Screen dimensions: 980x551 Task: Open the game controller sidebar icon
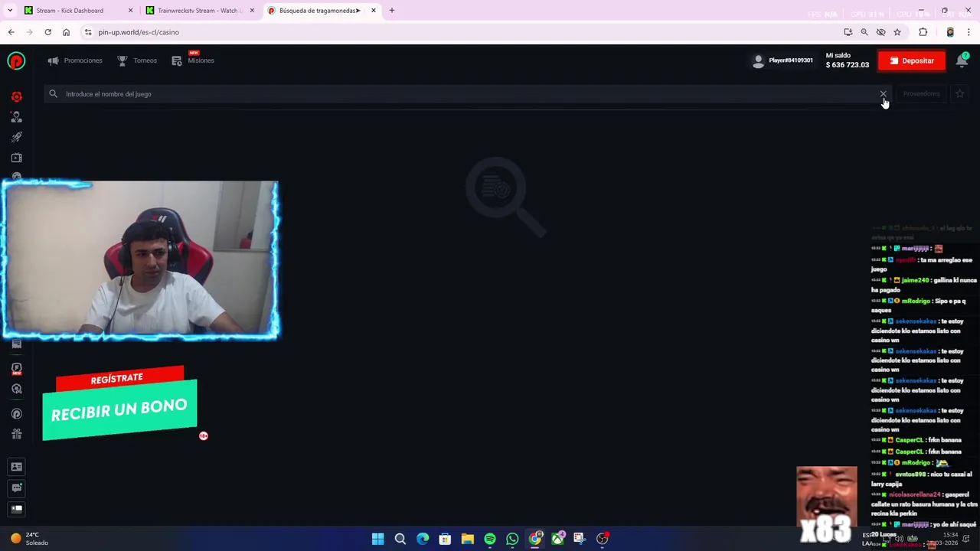16,389
